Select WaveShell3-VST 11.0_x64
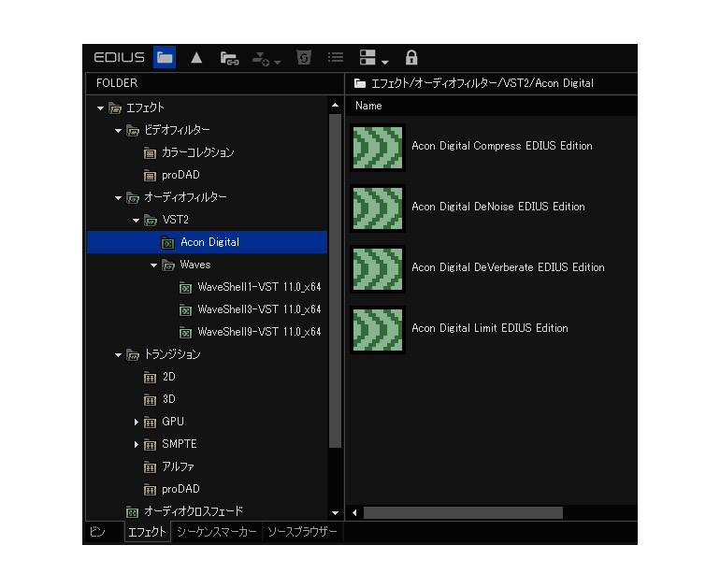The image size is (720, 588). [x=259, y=309]
